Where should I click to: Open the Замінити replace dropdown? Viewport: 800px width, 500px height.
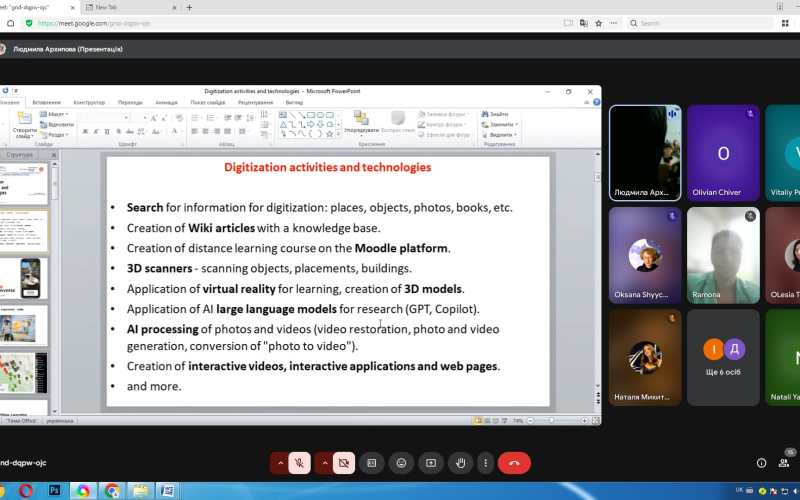499,124
